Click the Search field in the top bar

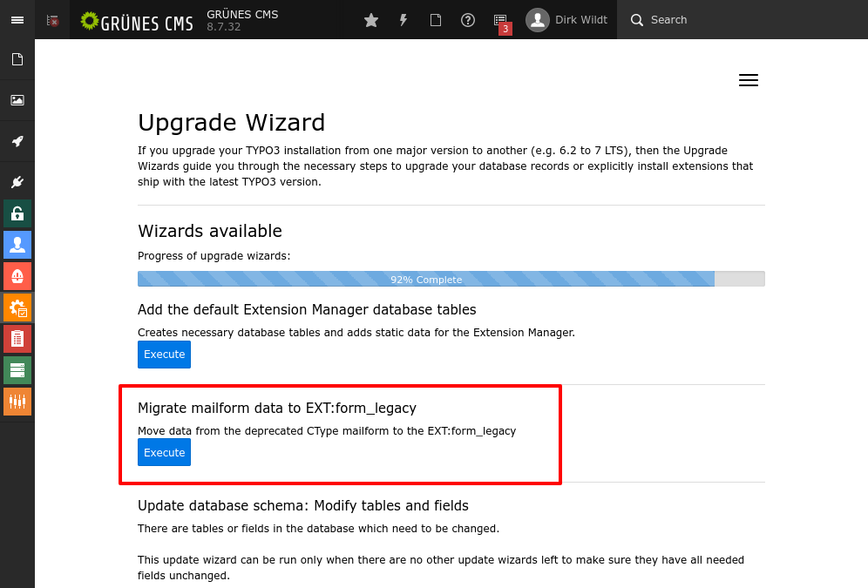click(742, 20)
